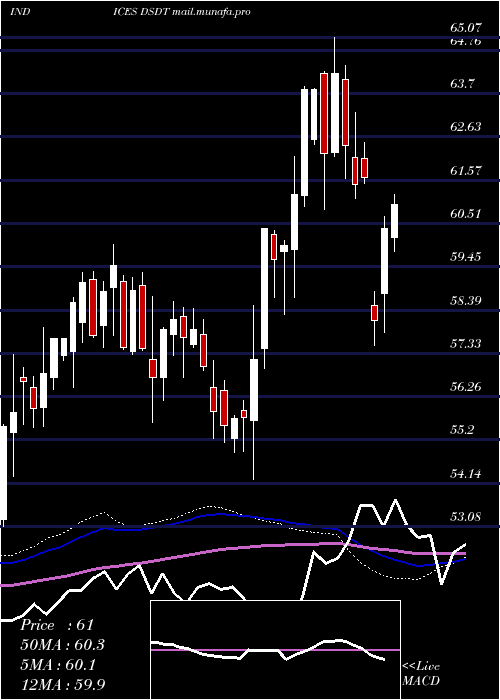Viewport: 500px width, 700px height.
Task: Click the 55.2 price axis label
Action: pyautogui.click(x=462, y=430)
